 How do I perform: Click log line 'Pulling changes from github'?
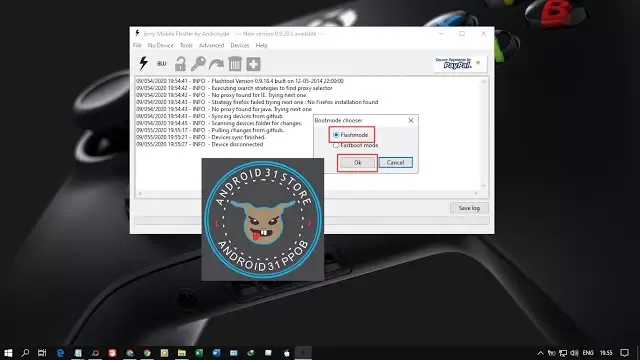(210, 130)
